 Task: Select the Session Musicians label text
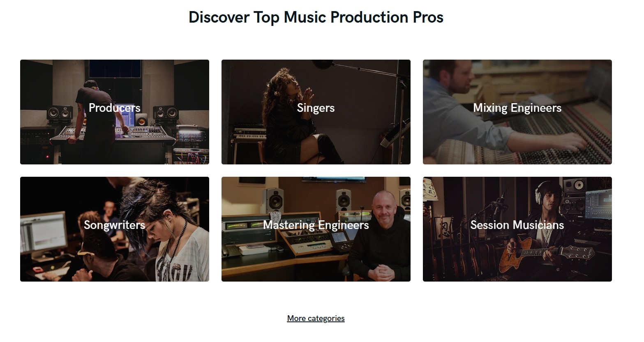(x=517, y=225)
